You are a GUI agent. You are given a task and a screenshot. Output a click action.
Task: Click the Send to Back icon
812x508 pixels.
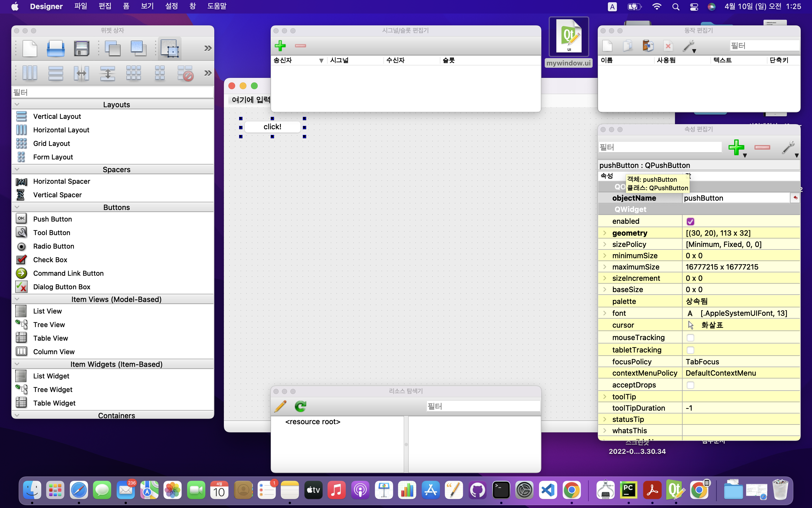coord(113,48)
